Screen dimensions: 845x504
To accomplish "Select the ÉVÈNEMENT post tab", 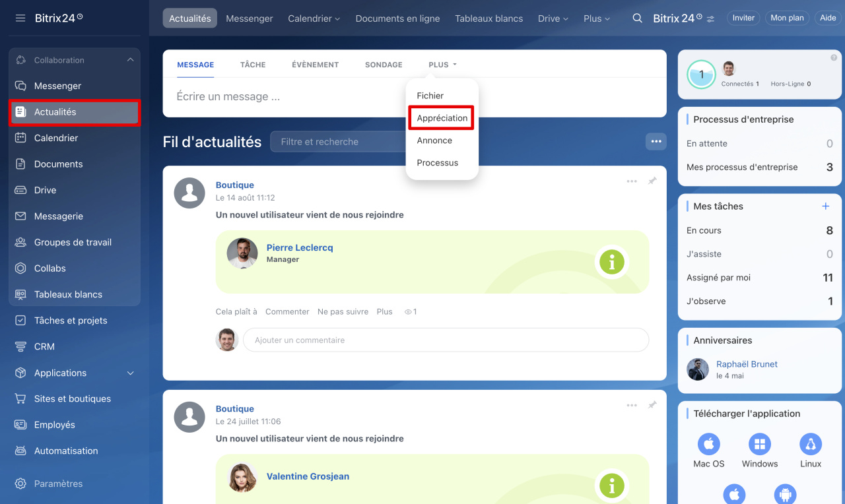I will [x=316, y=65].
